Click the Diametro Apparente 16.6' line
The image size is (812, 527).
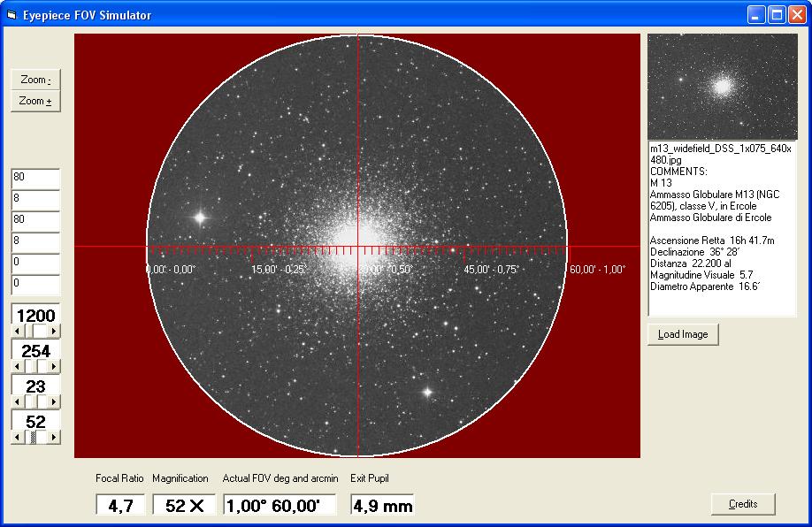tap(705, 286)
